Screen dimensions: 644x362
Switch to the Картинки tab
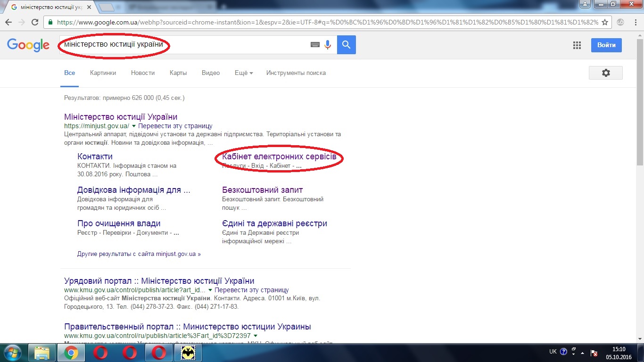(103, 73)
